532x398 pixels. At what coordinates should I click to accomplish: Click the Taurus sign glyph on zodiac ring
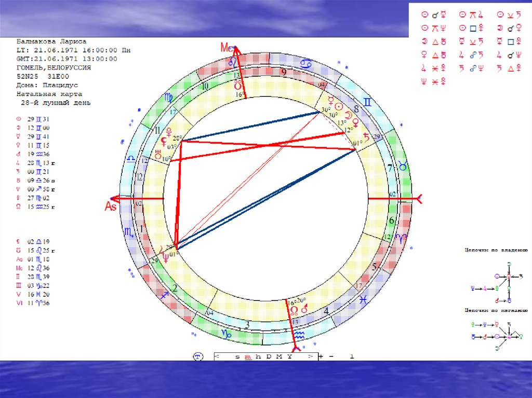pos(403,167)
